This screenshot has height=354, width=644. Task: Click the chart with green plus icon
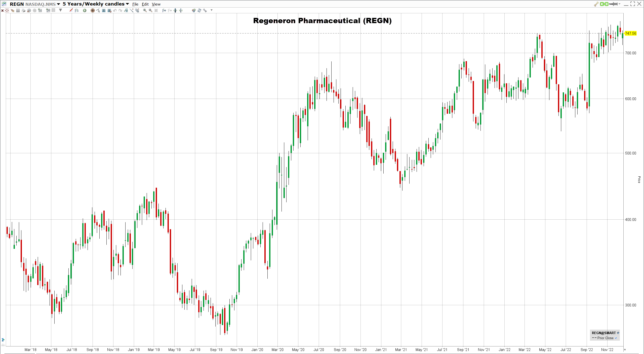[40, 10]
